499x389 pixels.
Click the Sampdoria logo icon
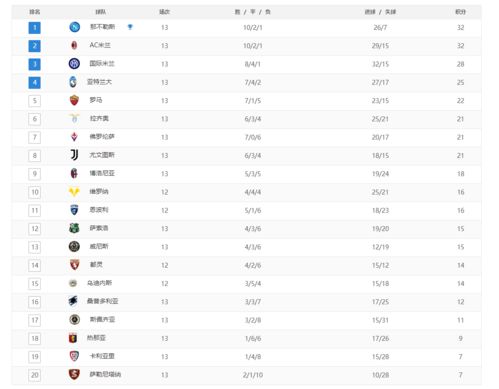73,301
